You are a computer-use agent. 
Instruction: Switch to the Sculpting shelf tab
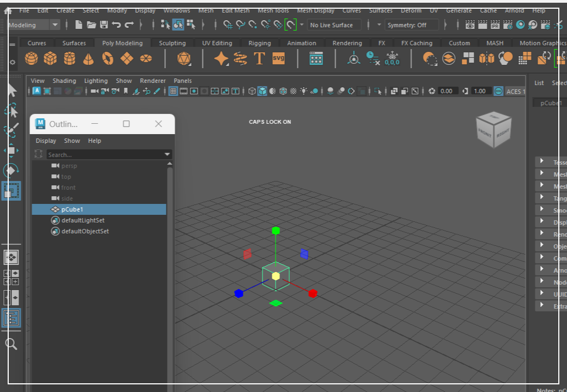[x=172, y=43]
